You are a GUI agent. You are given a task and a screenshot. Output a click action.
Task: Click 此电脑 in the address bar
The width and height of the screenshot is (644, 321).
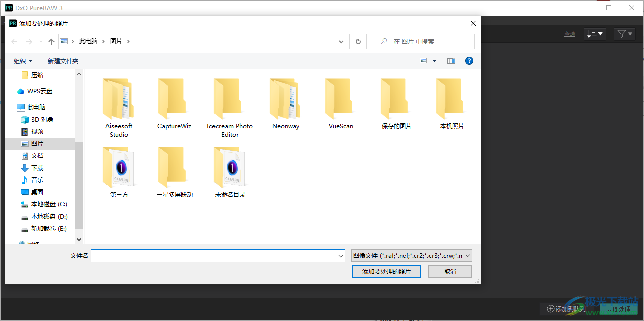pyautogui.click(x=88, y=41)
